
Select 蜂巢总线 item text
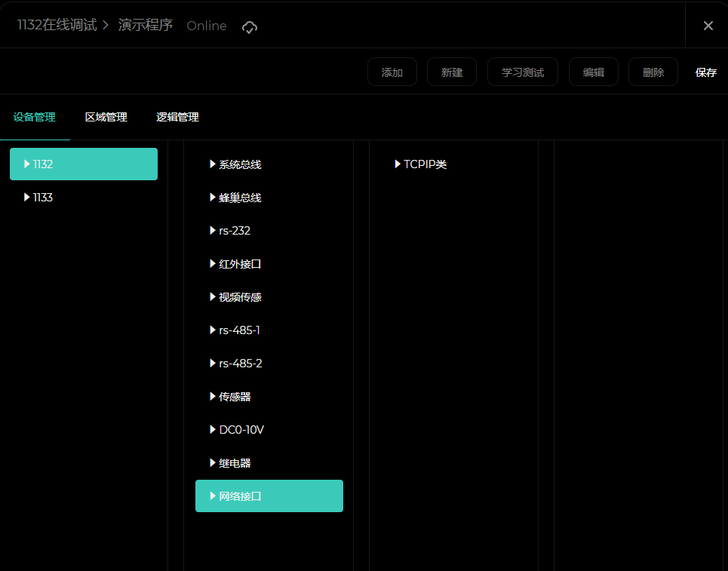(x=240, y=198)
